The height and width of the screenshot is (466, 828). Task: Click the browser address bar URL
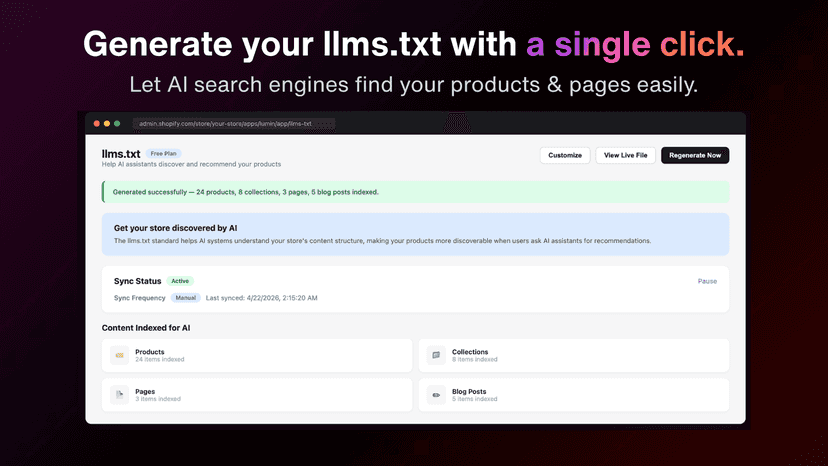click(x=234, y=124)
